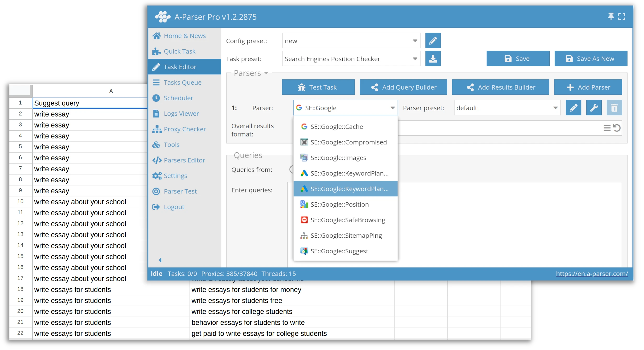Click the Save As New button

[x=591, y=58]
